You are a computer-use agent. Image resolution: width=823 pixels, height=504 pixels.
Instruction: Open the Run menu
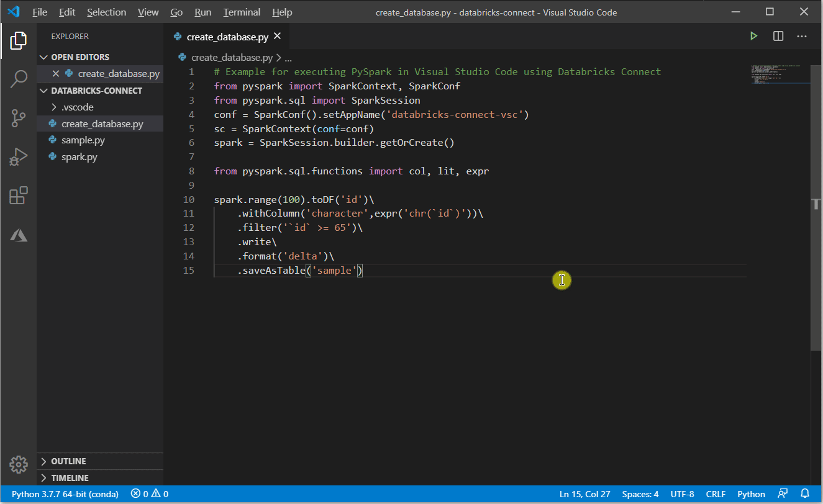coord(202,12)
